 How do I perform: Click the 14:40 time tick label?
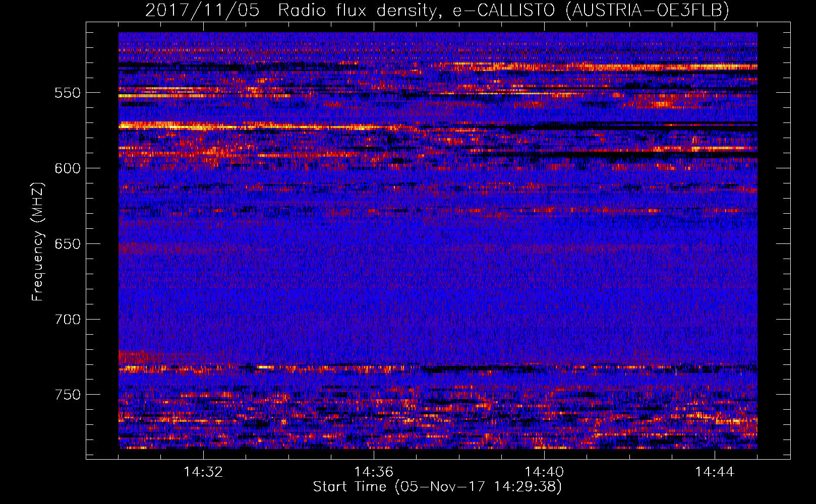(544, 472)
